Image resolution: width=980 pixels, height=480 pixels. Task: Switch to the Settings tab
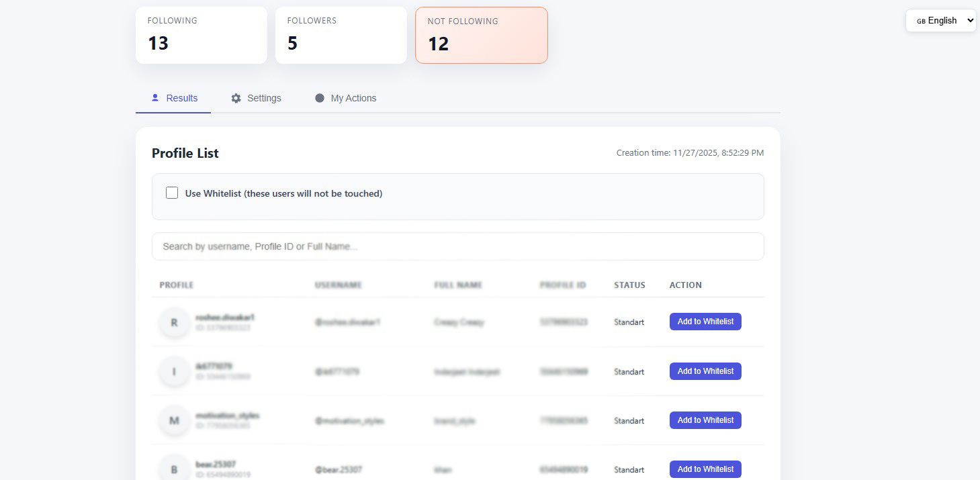pos(264,98)
